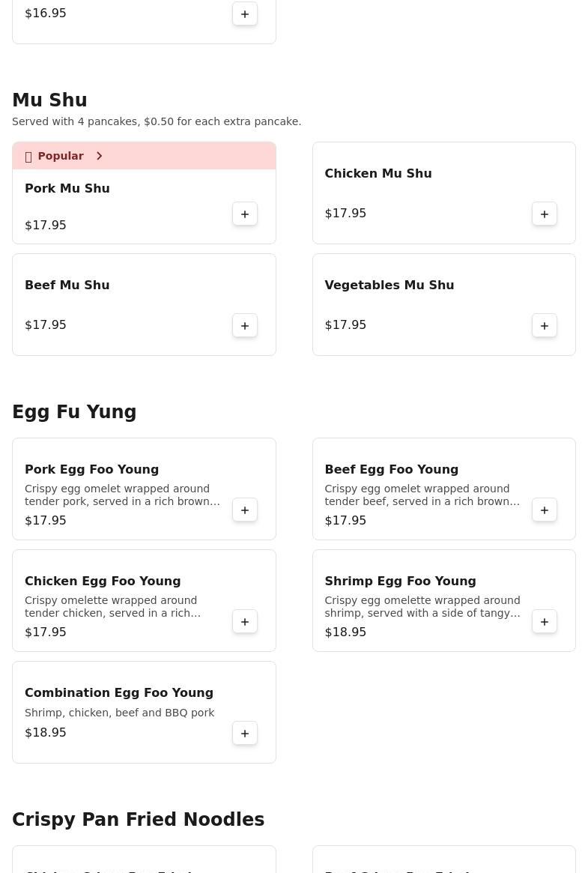Image resolution: width=588 pixels, height=873 pixels.
Task: Add Chicken Mu Shu to order
Action: point(545,214)
